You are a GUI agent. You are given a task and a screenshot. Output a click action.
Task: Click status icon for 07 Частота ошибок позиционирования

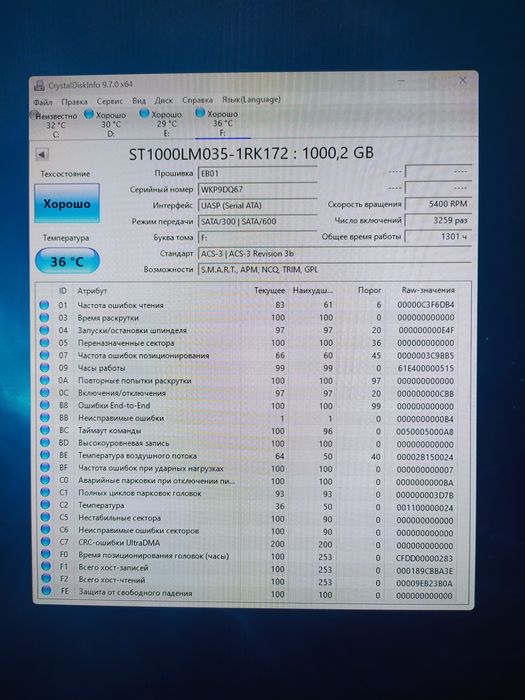pos(44,355)
